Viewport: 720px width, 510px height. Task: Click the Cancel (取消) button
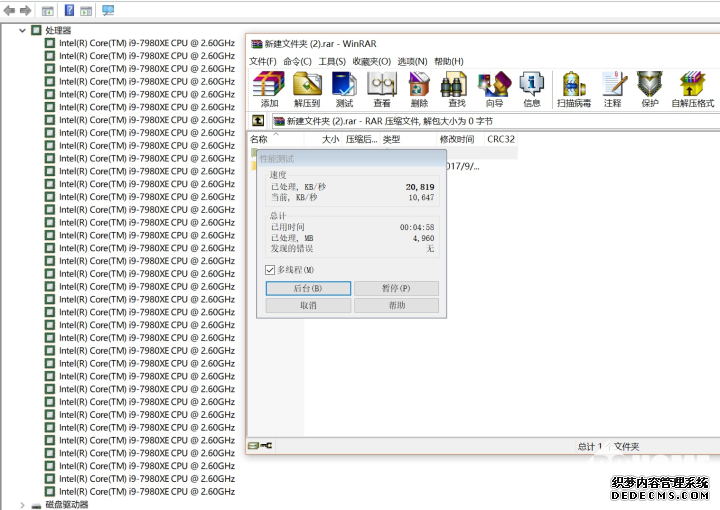[x=308, y=305]
